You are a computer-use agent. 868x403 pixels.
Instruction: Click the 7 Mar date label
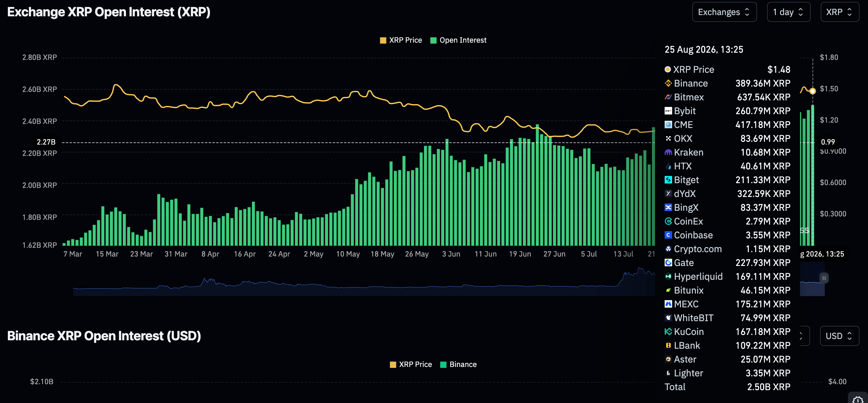tap(72, 254)
